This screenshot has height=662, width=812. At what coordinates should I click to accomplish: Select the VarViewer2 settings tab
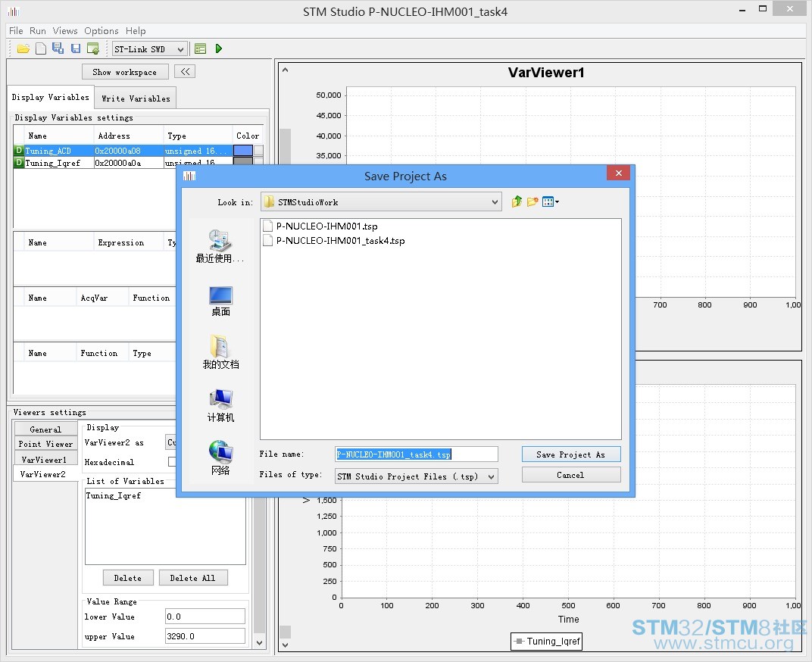click(x=43, y=474)
